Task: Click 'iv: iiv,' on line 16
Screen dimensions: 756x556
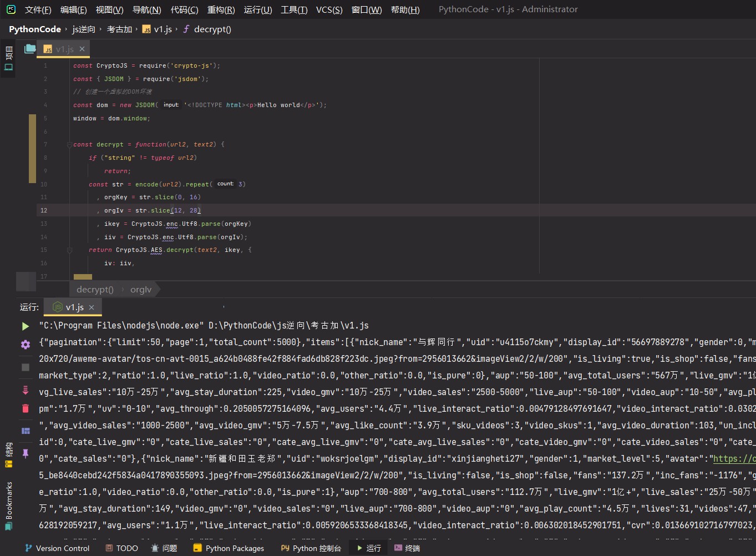Action: [x=119, y=264]
